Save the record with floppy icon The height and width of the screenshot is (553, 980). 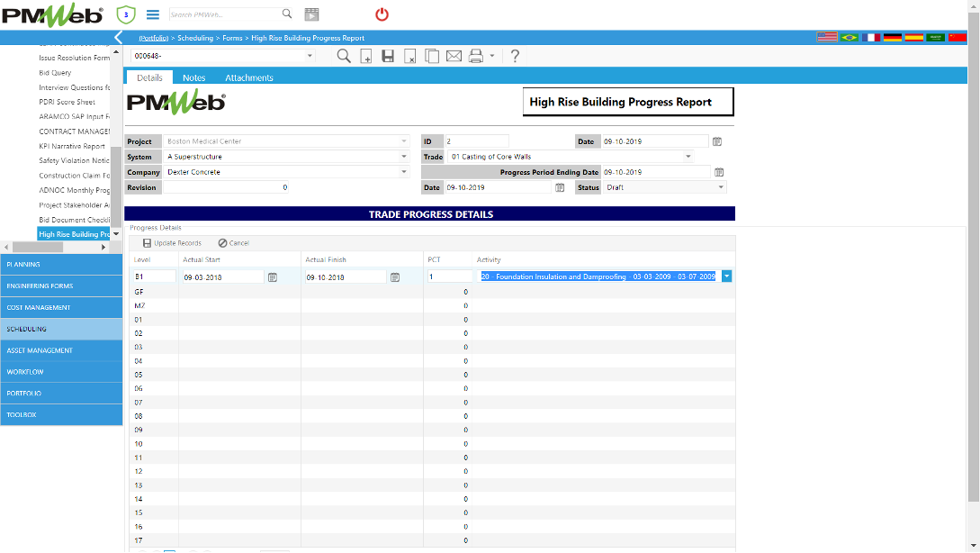point(388,57)
